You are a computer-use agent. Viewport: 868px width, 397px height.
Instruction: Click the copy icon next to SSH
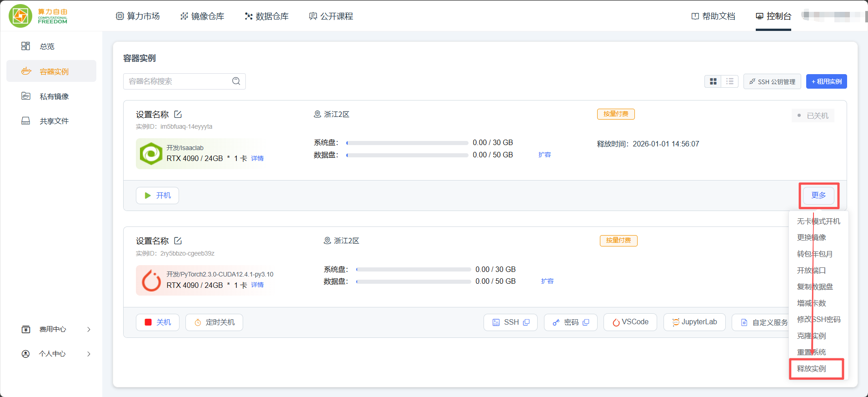tap(526, 322)
